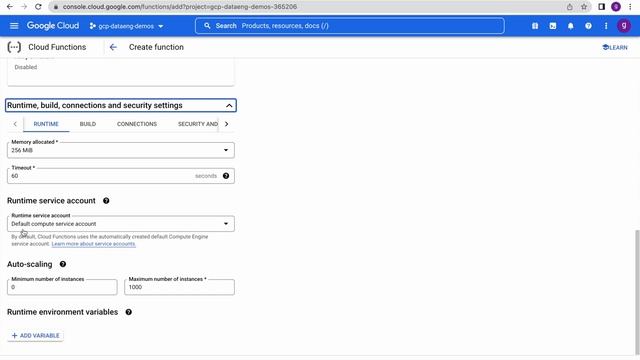This screenshot has width=640, height=360.
Task: Show help for Runtime service account
Action: click(106, 201)
